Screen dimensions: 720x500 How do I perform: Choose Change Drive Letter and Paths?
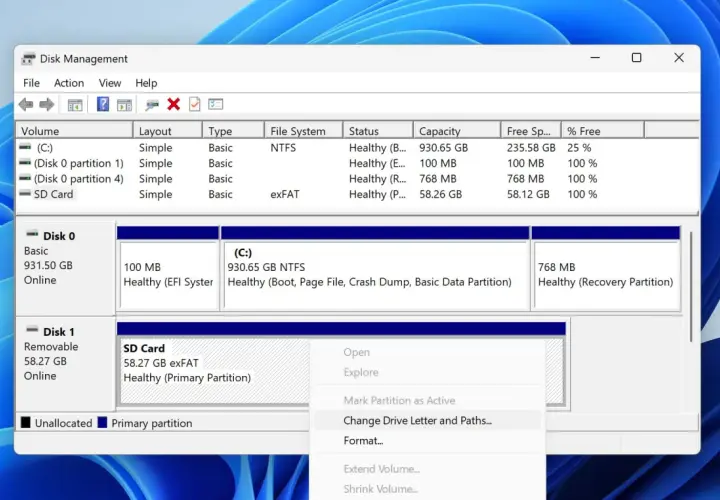427,421
